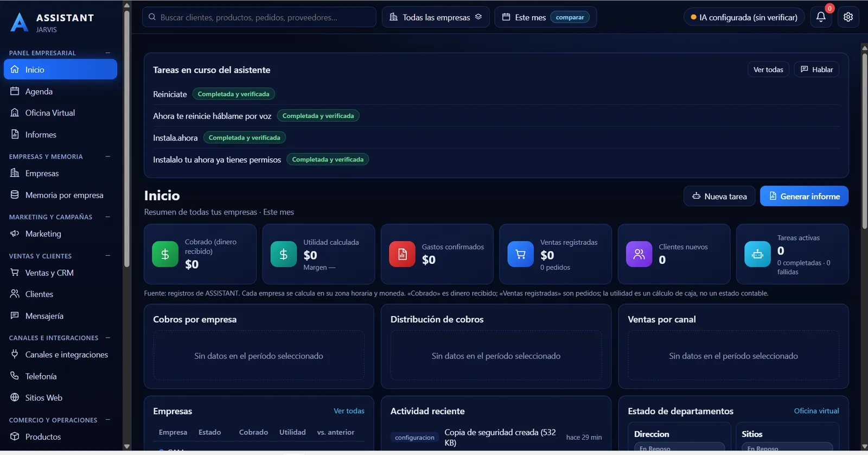Open Ventas y CRM page

pos(60,273)
